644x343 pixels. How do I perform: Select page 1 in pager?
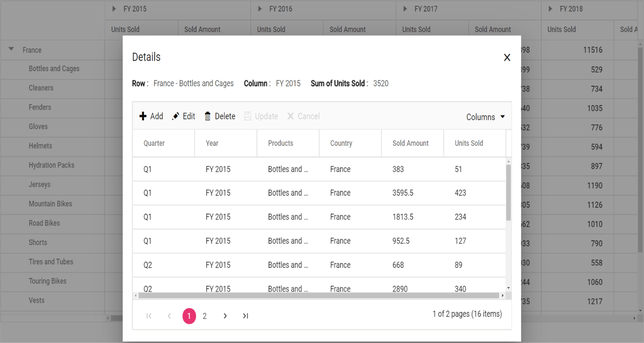(x=189, y=316)
